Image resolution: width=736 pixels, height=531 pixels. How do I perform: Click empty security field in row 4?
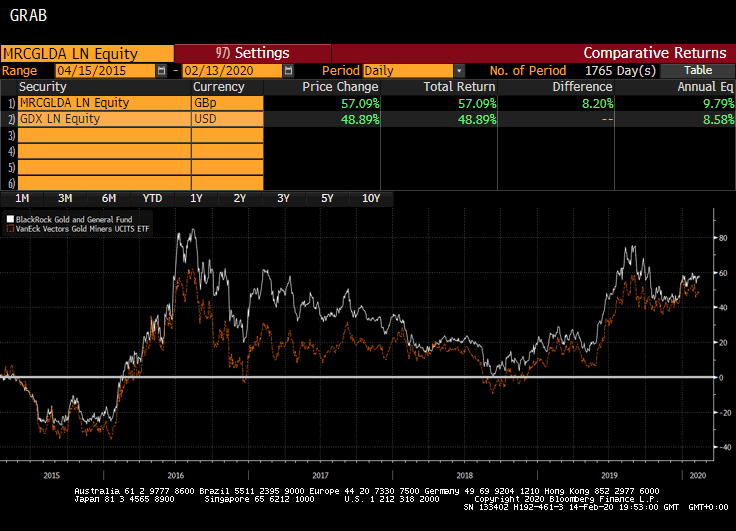[104, 151]
